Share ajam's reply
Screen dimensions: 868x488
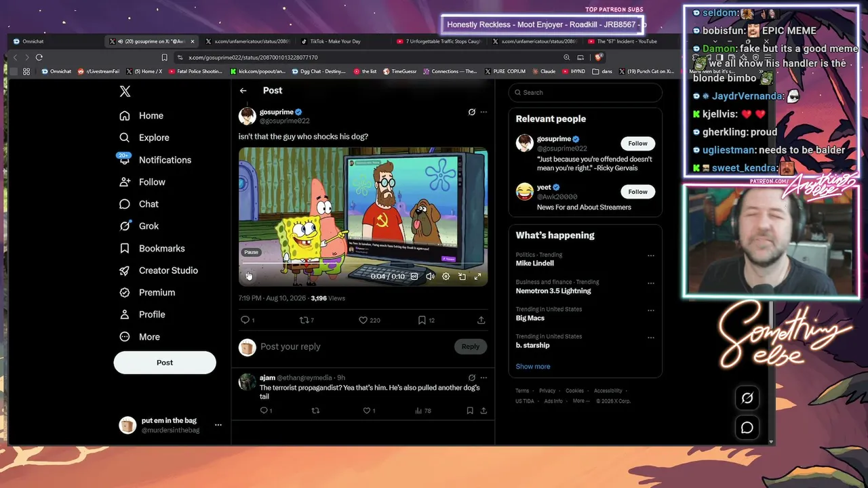click(484, 411)
